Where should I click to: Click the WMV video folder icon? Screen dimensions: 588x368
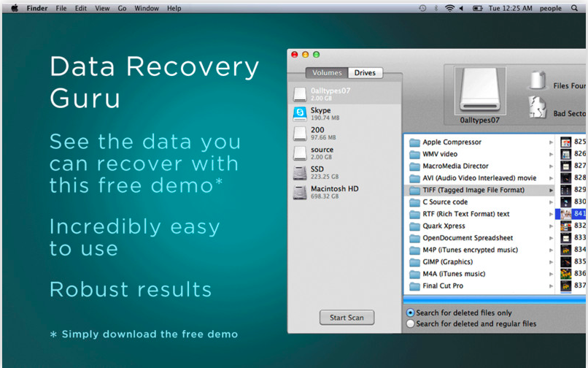pyautogui.click(x=414, y=154)
